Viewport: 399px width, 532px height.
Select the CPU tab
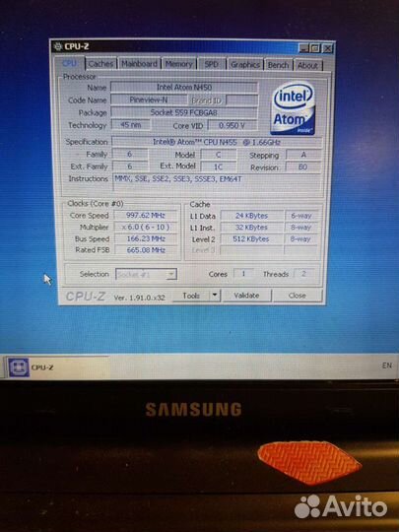click(x=70, y=63)
